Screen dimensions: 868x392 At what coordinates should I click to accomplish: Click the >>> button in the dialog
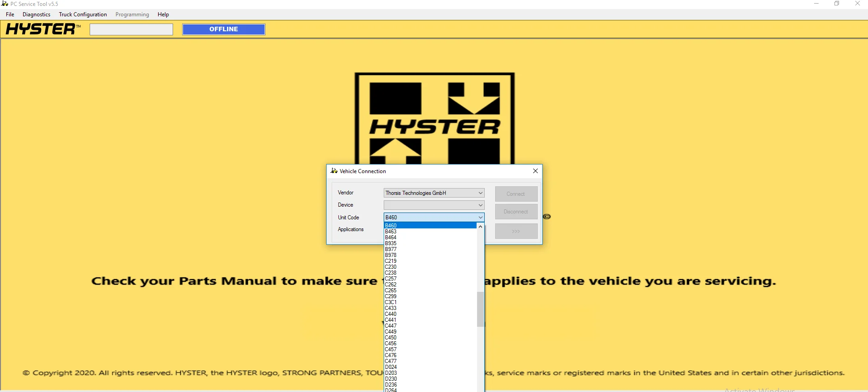pos(516,231)
